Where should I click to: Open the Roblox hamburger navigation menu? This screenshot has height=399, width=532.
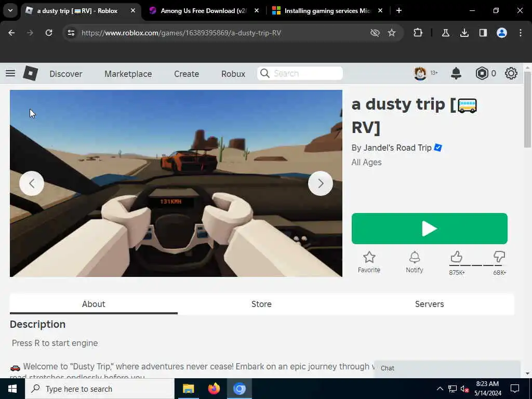click(10, 73)
